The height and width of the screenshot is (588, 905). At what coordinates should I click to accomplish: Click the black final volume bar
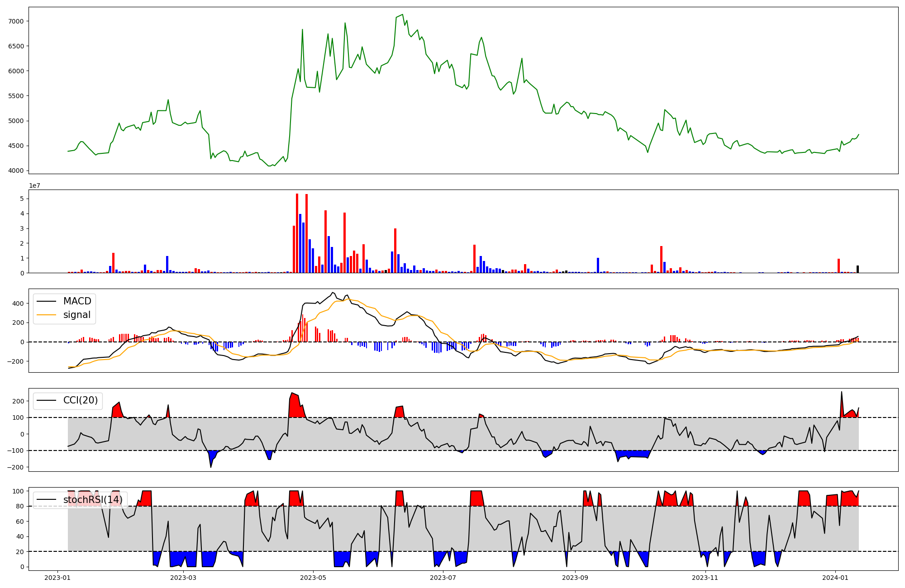857,269
